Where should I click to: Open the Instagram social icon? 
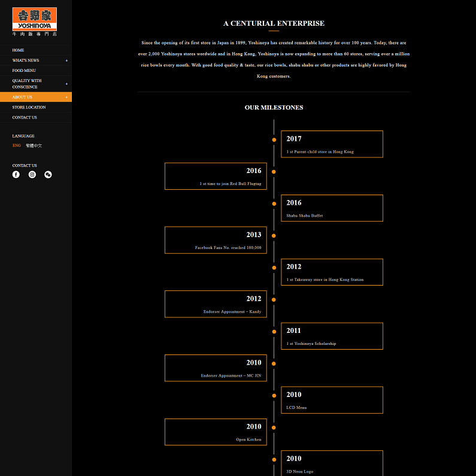(32, 174)
